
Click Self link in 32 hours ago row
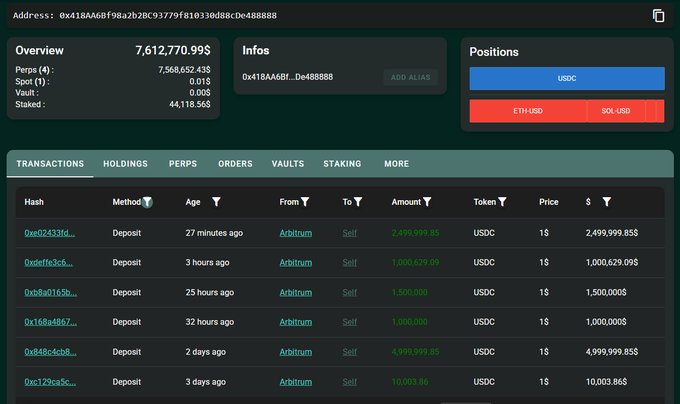pos(350,322)
